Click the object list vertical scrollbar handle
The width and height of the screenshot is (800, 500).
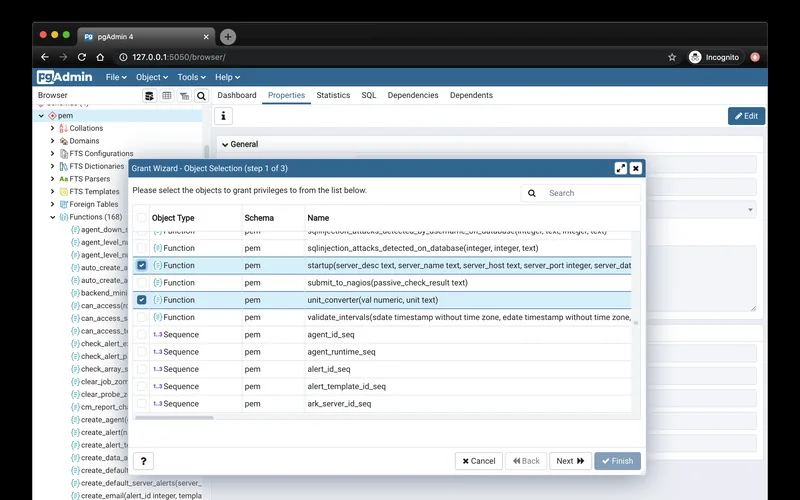[x=636, y=322]
